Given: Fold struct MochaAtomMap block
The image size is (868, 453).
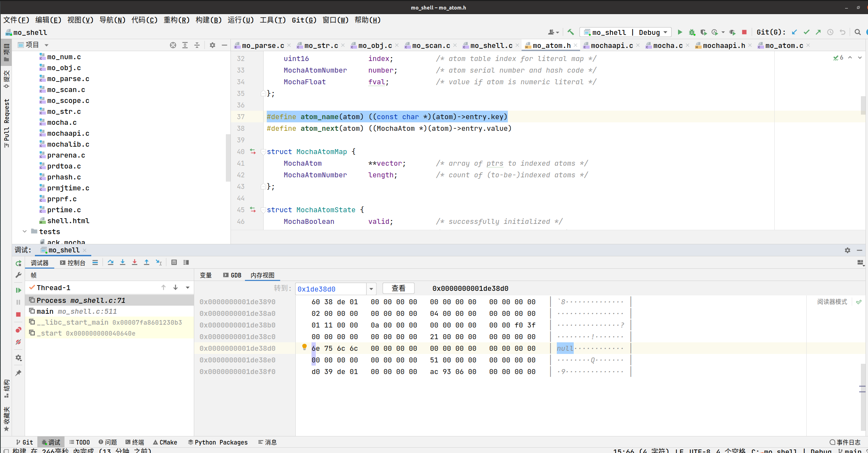Looking at the screenshot, I should point(263,152).
